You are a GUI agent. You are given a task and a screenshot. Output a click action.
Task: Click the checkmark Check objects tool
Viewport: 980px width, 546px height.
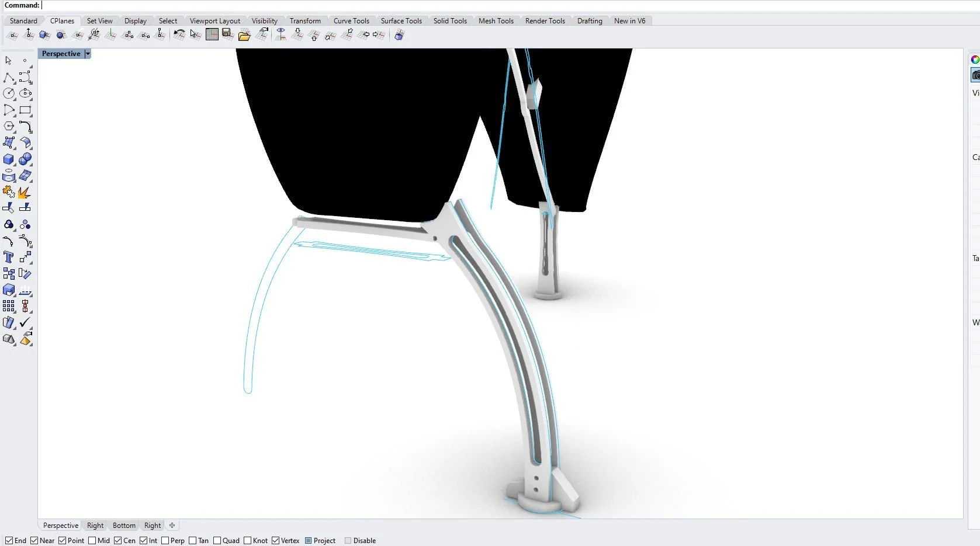25,322
